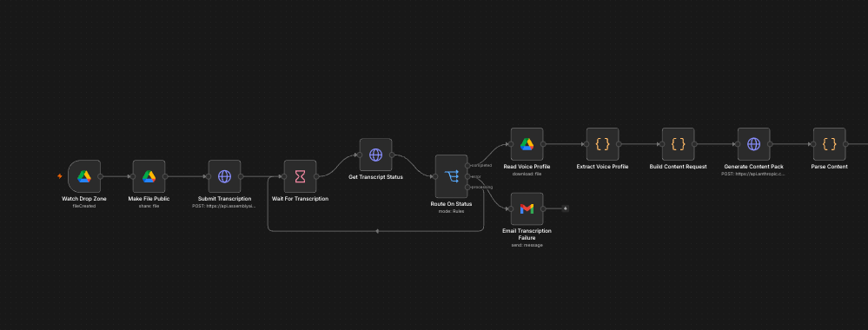Click the "send: message" subtitle text
868x330 pixels.
tap(527, 245)
